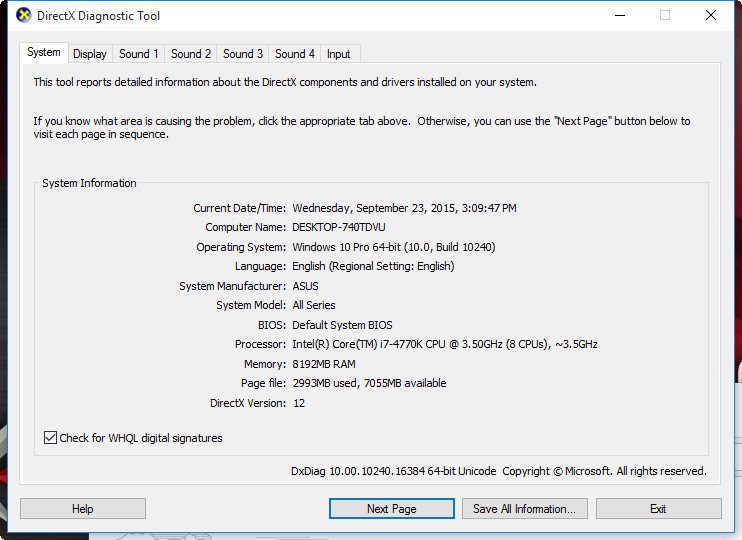Click the Intel Core i7-4770K processor value

(445, 344)
